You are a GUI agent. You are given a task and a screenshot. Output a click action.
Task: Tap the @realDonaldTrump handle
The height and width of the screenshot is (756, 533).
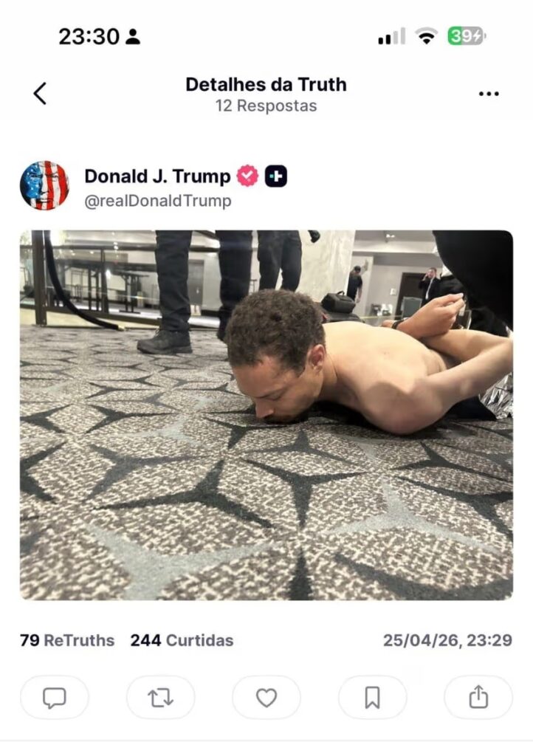click(x=158, y=201)
